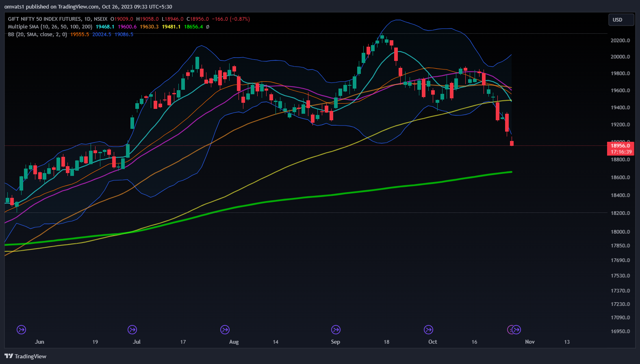
Task: Click the 18 date label on the time axis
Action: coord(386,342)
